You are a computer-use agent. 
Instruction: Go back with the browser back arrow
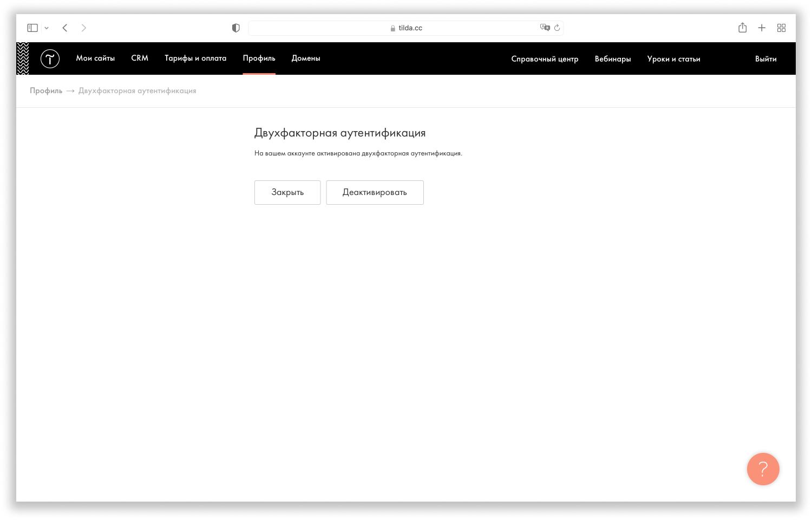pos(65,28)
